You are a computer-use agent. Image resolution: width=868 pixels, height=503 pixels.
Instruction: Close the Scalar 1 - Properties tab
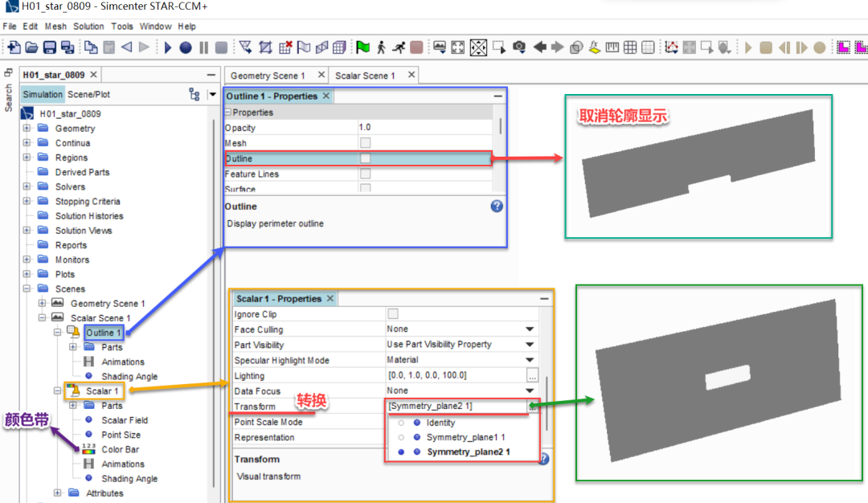click(330, 299)
